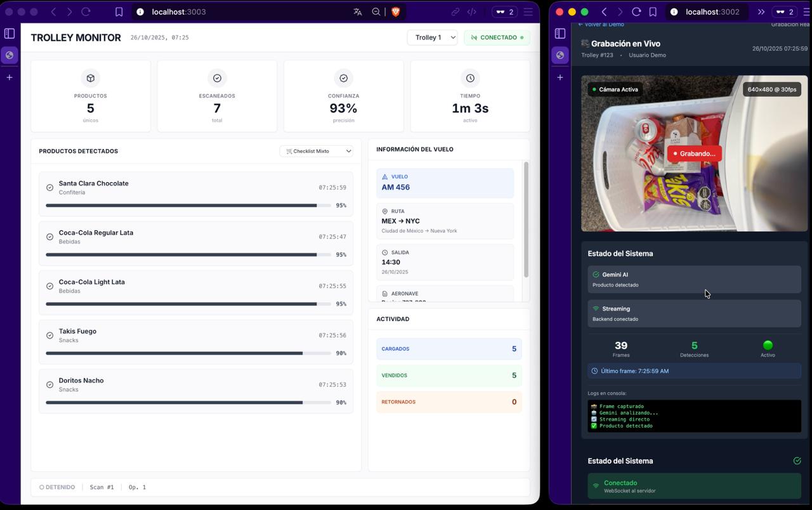Click Santa Clara Chocolate confidence bar
Screen dimensions: 812x510
pos(188,206)
